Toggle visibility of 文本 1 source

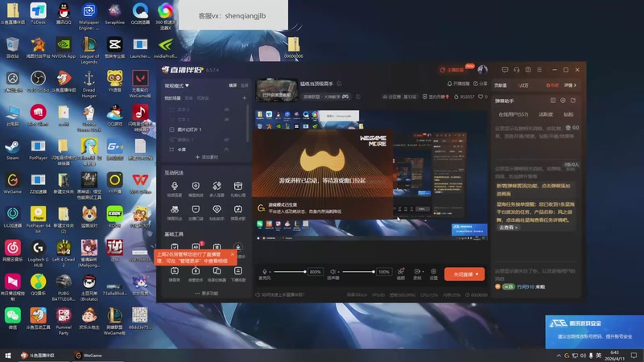coord(226,119)
